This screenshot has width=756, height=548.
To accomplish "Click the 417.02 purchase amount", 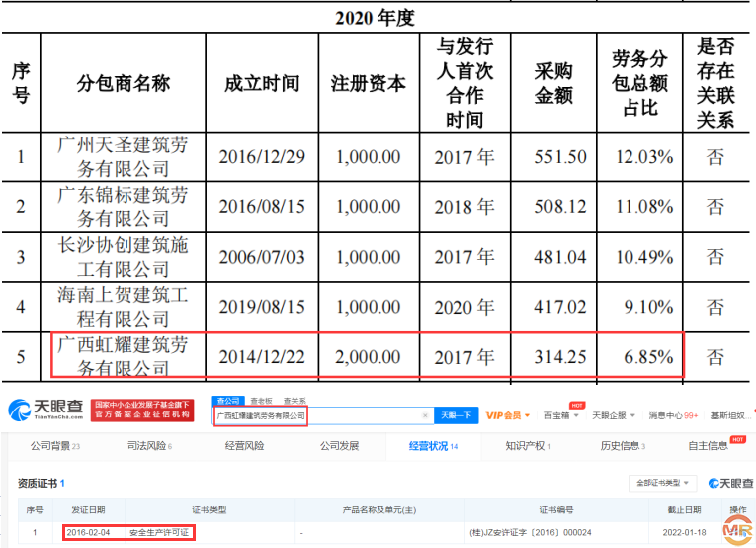I will point(560,307).
